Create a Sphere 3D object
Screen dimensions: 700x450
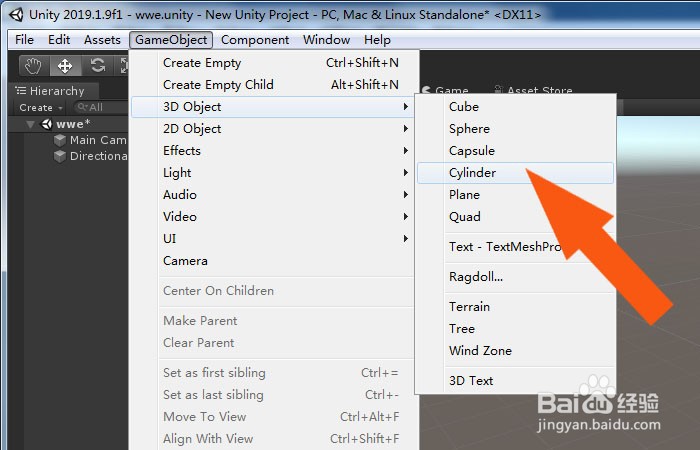pos(515,129)
